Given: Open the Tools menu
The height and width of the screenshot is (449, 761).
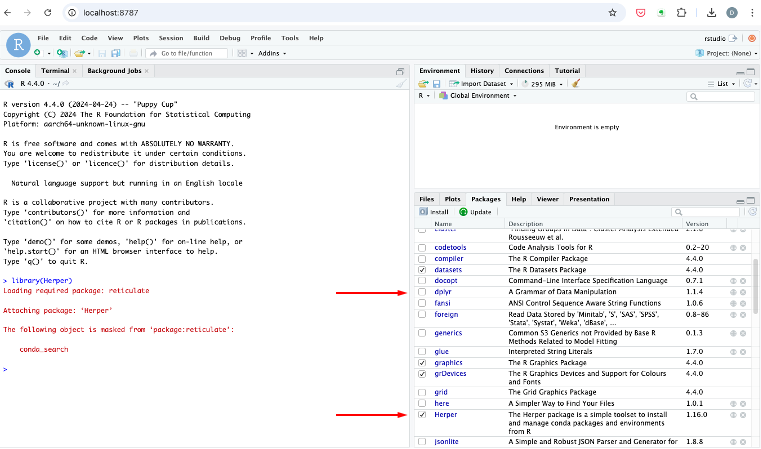Looking at the screenshot, I should click(x=290, y=38).
